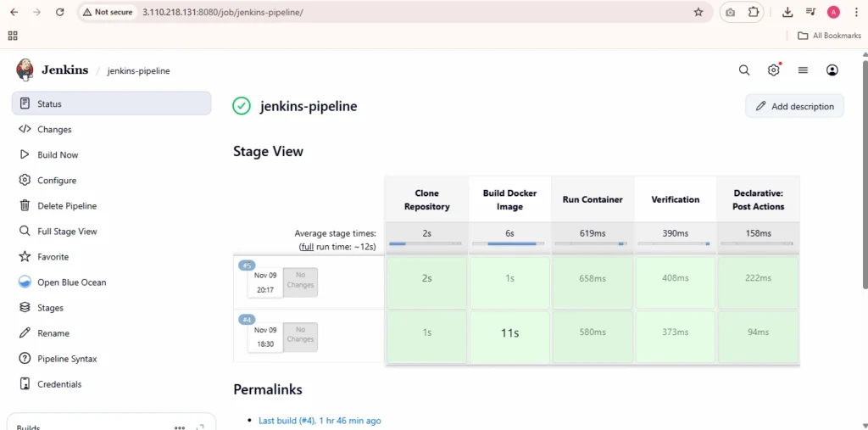Select Build Now in sidebar

(x=58, y=155)
